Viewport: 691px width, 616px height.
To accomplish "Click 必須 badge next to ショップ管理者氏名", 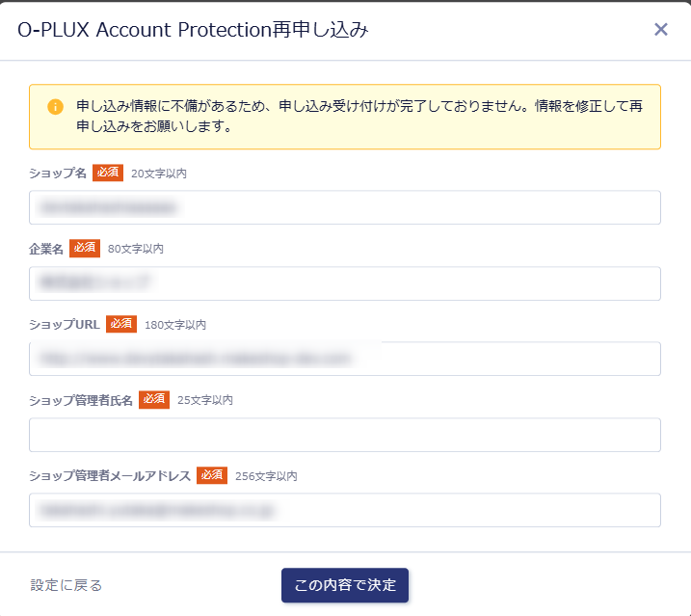I will 154,400.
